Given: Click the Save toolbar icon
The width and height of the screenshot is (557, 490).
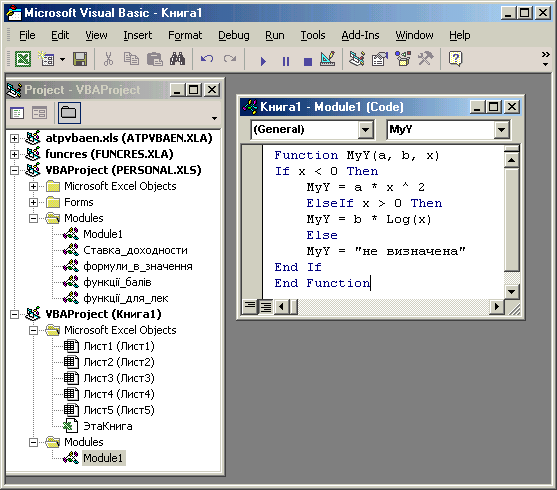Looking at the screenshot, I should [x=80, y=59].
